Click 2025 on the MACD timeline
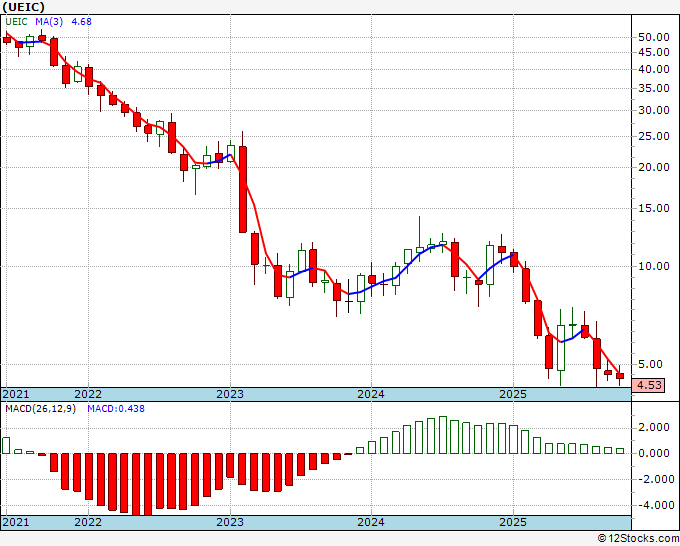Screen dimensions: 680x546 (513, 522)
